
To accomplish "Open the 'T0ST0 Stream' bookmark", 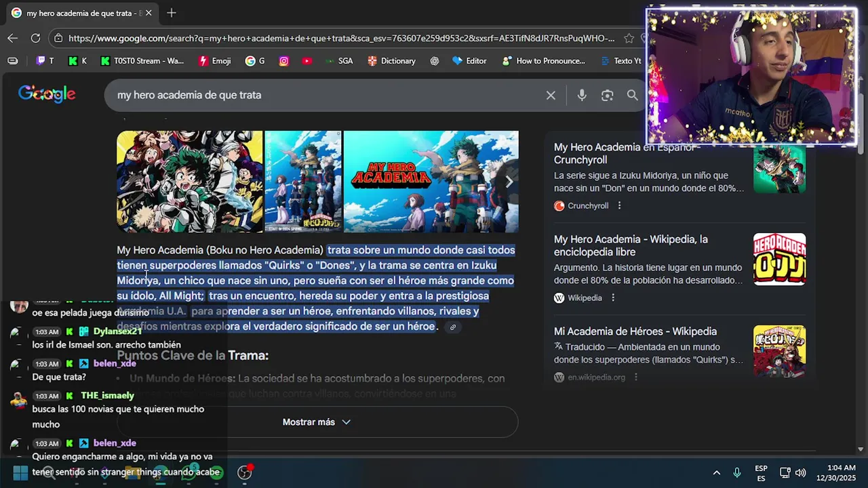I will click(x=142, y=61).
